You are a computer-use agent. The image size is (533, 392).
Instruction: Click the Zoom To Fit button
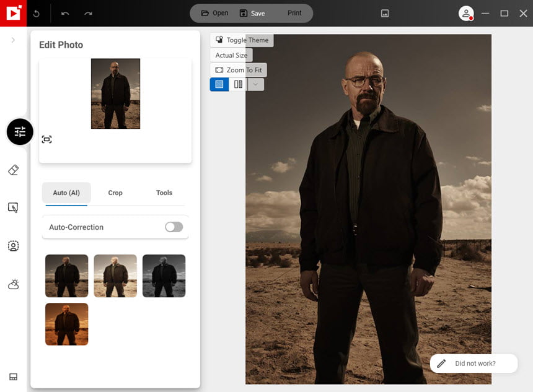(239, 70)
